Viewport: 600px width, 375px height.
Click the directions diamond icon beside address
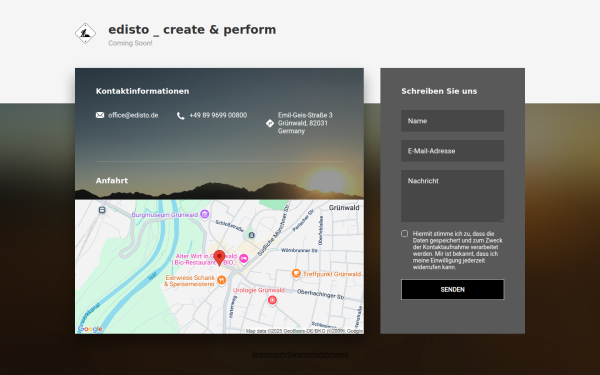point(270,123)
